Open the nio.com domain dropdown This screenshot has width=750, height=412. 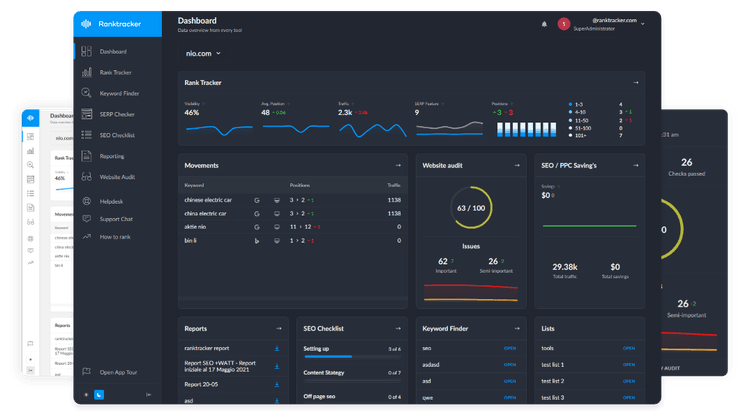tap(203, 53)
